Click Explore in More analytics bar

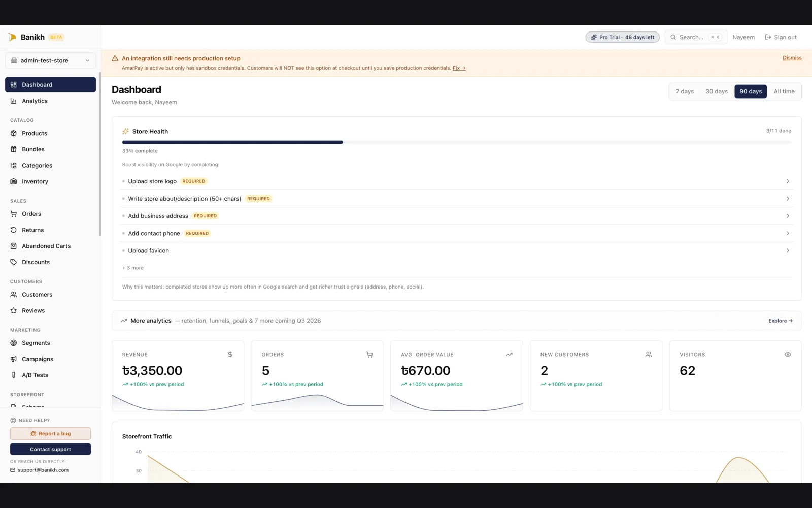pyautogui.click(x=780, y=321)
